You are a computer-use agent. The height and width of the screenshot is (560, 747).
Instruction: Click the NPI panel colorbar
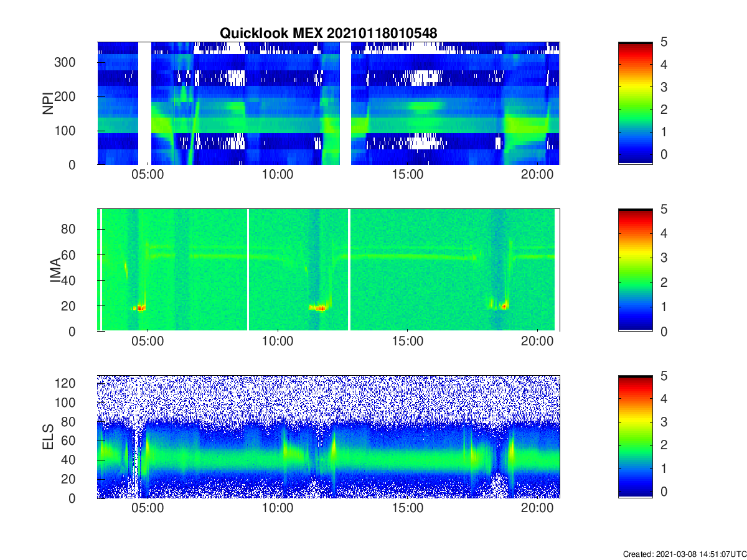click(636, 103)
